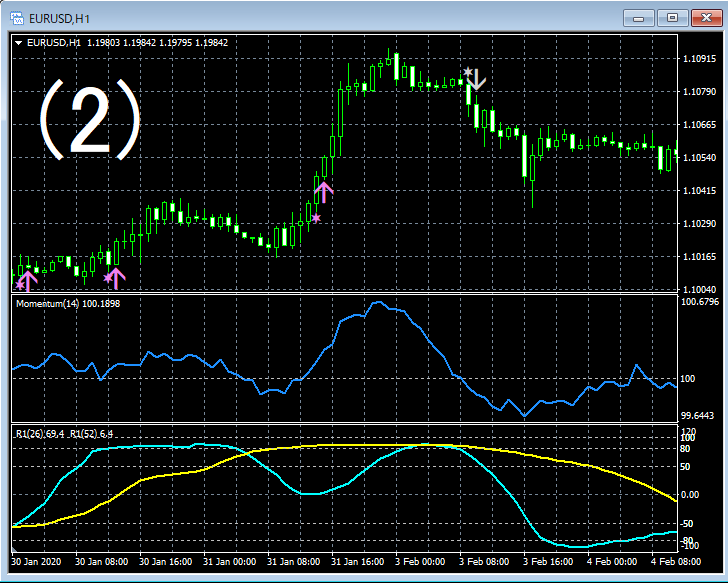Click the Momentum(14) 100.1898 indicator label
Image resolution: width=728 pixels, height=583 pixels.
coord(68,304)
